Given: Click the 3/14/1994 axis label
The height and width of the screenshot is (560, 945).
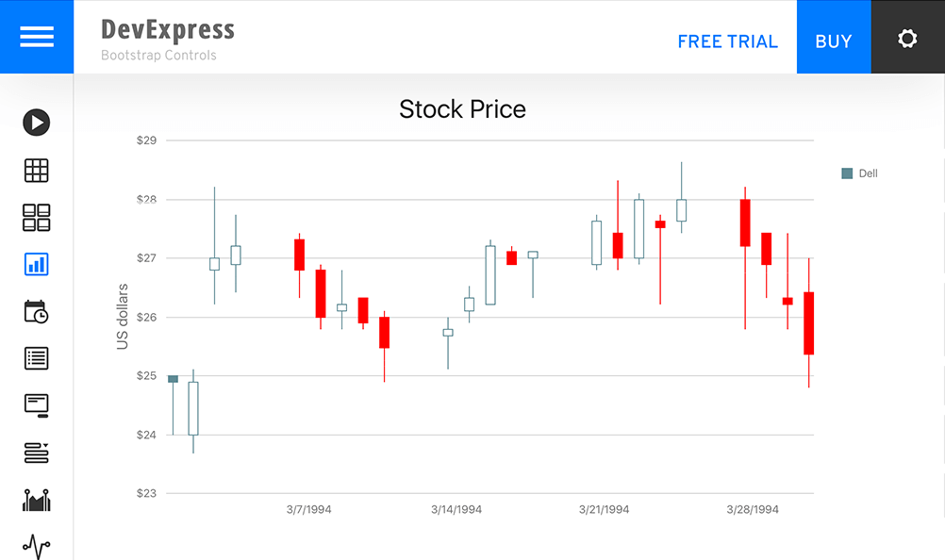Looking at the screenshot, I should click(456, 510).
